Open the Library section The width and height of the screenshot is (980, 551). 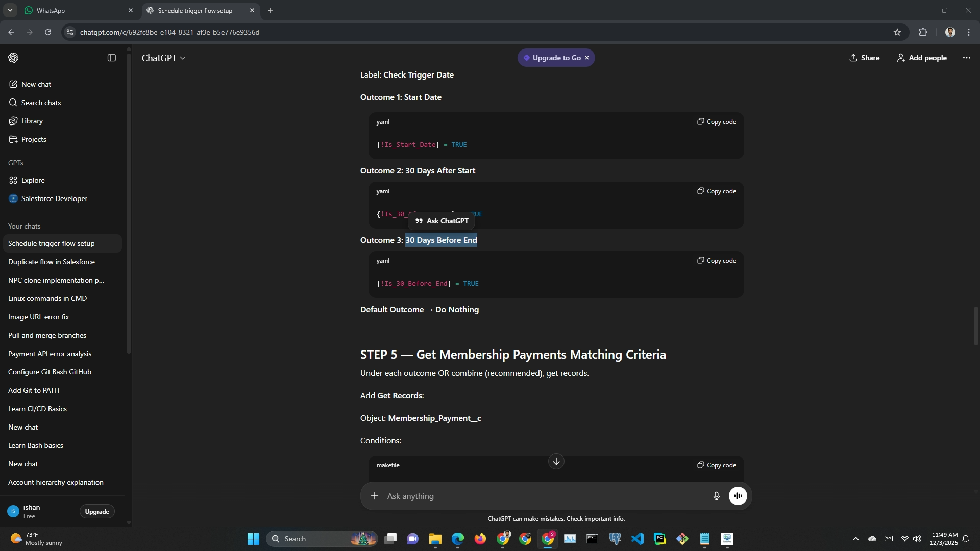tap(32, 121)
